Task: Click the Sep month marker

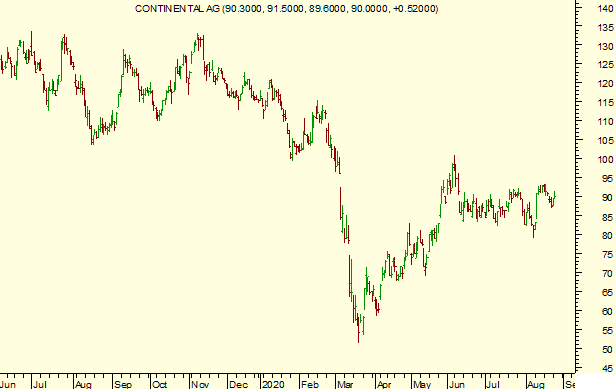Action: point(123,384)
